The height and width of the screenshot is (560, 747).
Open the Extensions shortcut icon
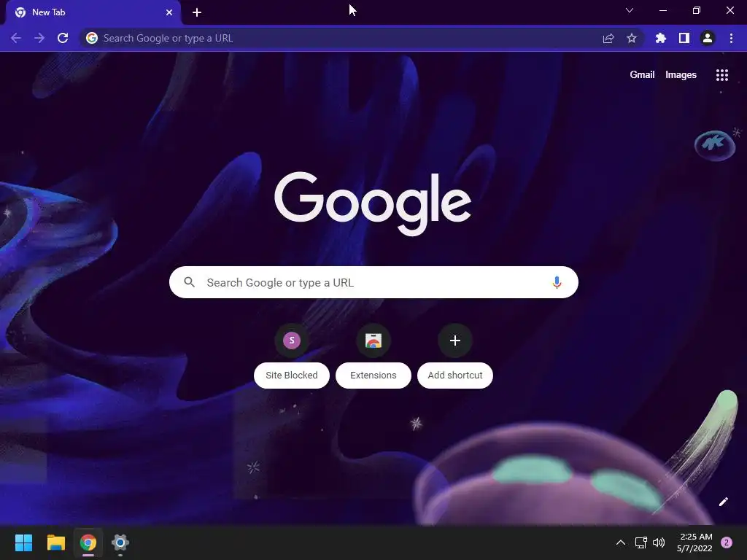tap(373, 341)
